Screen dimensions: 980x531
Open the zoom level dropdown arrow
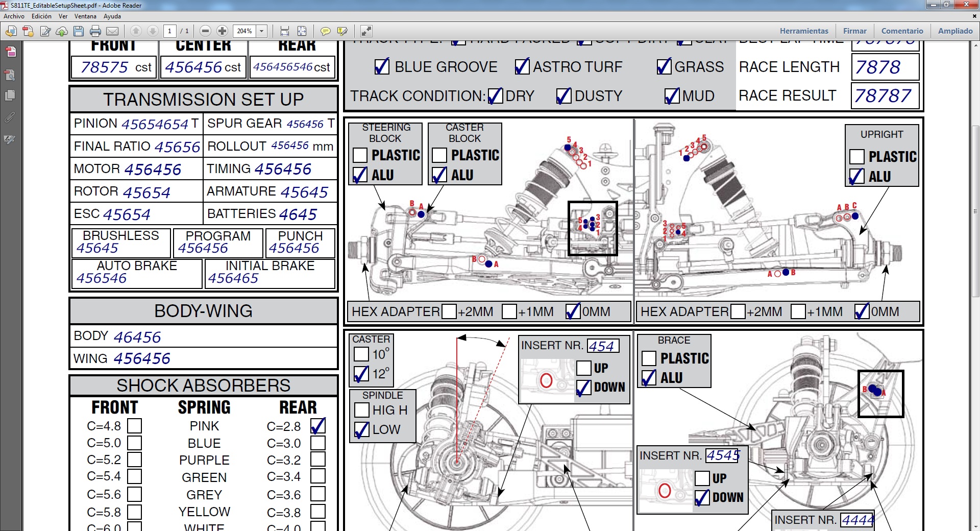pos(262,31)
